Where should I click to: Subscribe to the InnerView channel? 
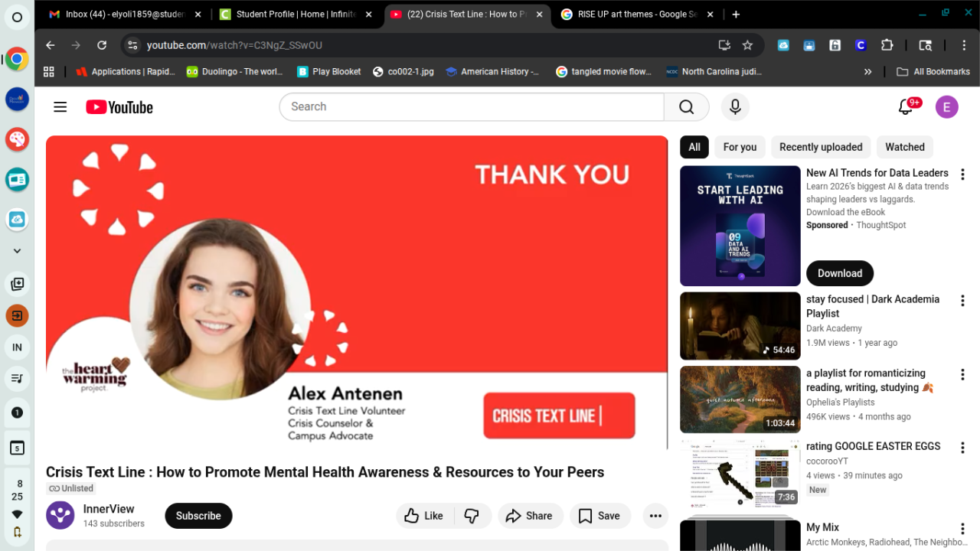(x=198, y=516)
